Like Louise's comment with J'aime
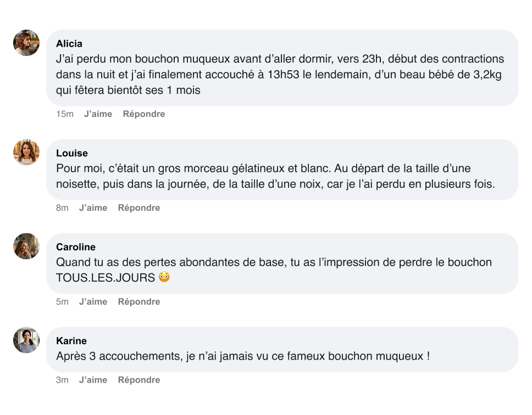This screenshot has width=532, height=415. click(x=93, y=207)
